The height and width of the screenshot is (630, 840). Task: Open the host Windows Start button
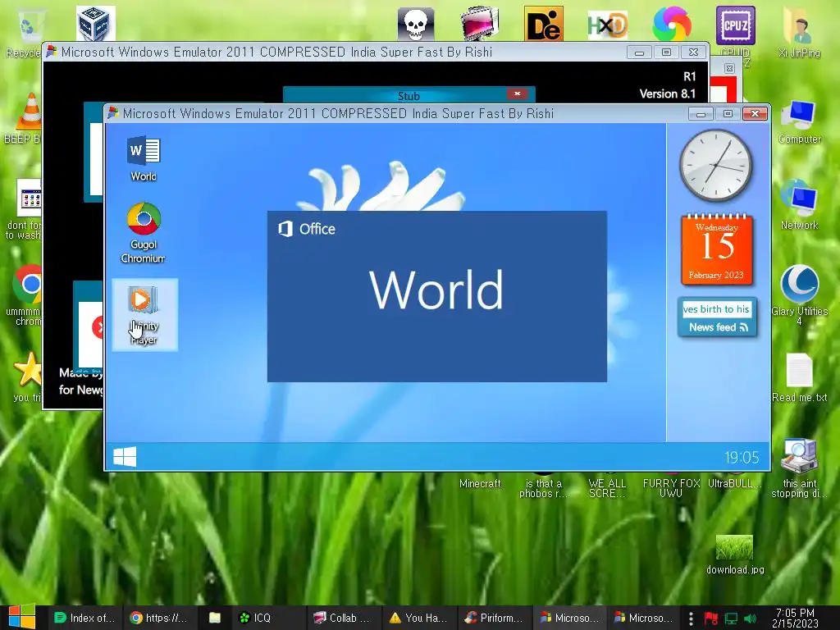pos(22,617)
